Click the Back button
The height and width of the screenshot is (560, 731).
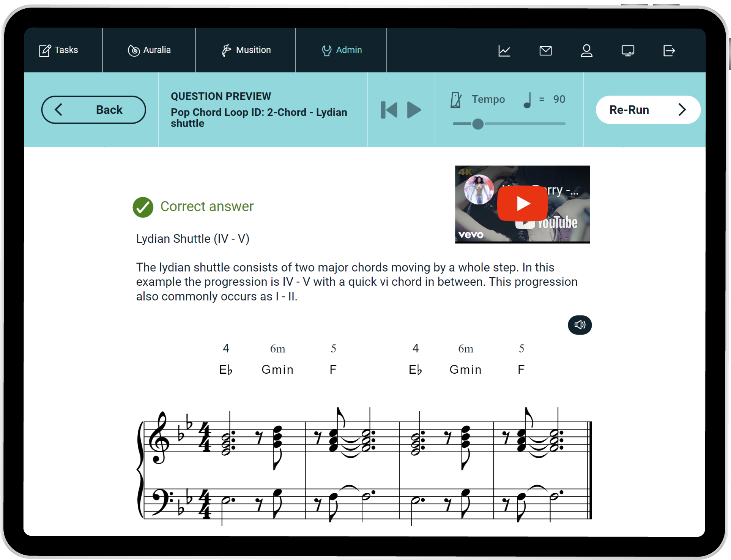pos(93,110)
